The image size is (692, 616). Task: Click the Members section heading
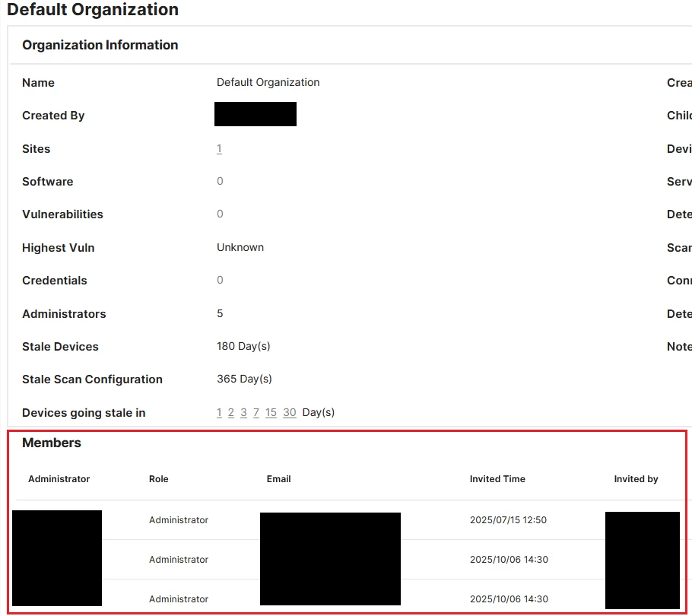[x=52, y=443]
